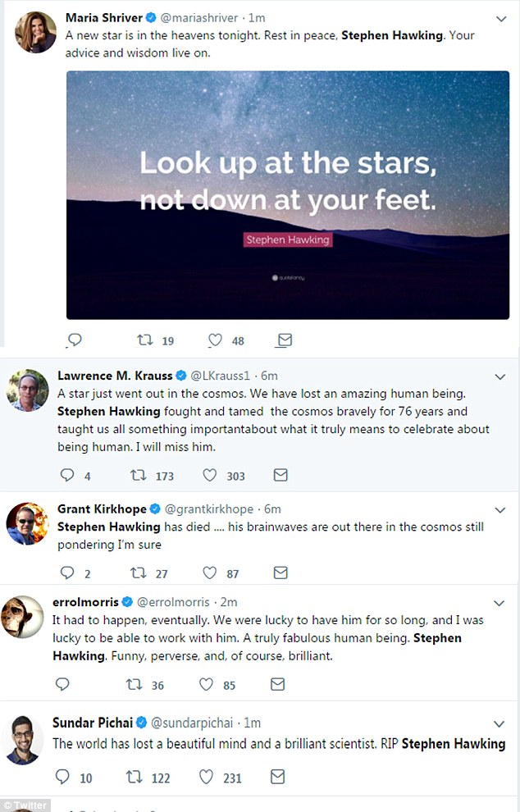This screenshot has width=520, height=812.
Task: Like Lawrence M. Krauss's tweet
Action: pyautogui.click(x=210, y=475)
